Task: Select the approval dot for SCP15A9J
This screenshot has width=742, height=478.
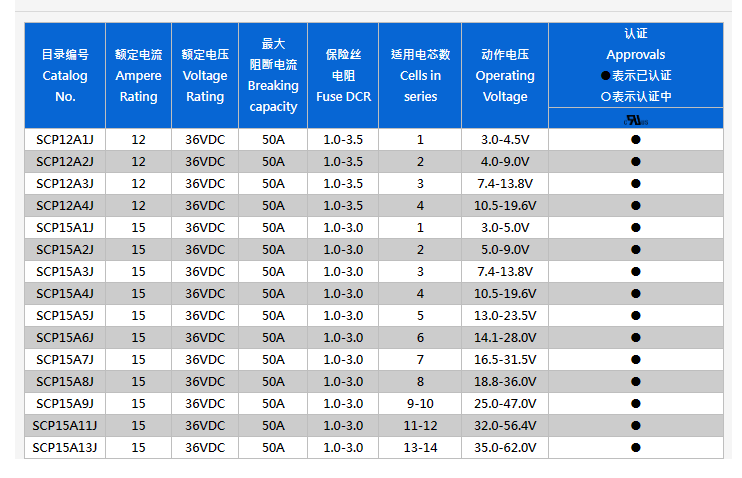Action: point(635,404)
